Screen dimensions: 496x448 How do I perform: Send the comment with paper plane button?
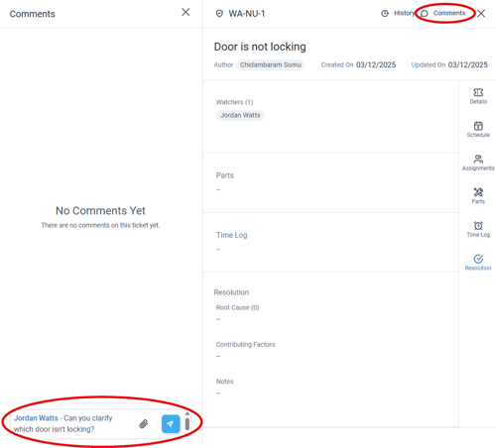(x=171, y=423)
